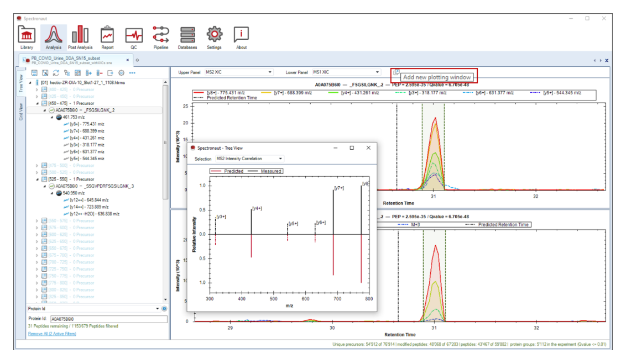Open the Library perspective
626x364 pixels.
tap(27, 38)
